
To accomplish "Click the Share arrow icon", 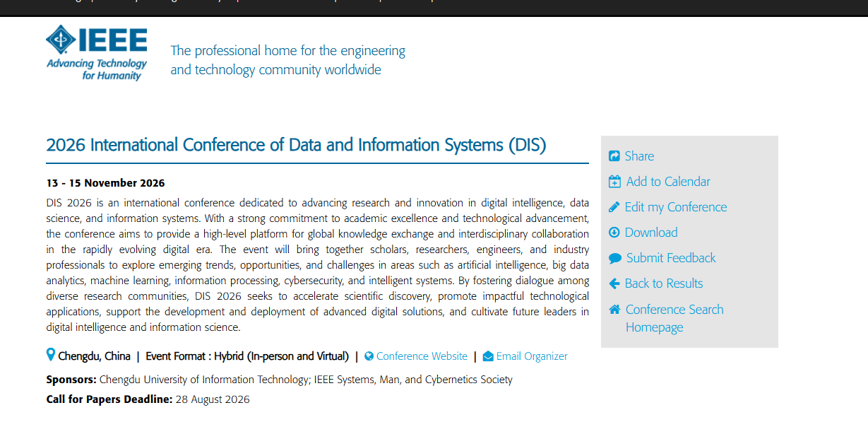I will pyautogui.click(x=614, y=156).
